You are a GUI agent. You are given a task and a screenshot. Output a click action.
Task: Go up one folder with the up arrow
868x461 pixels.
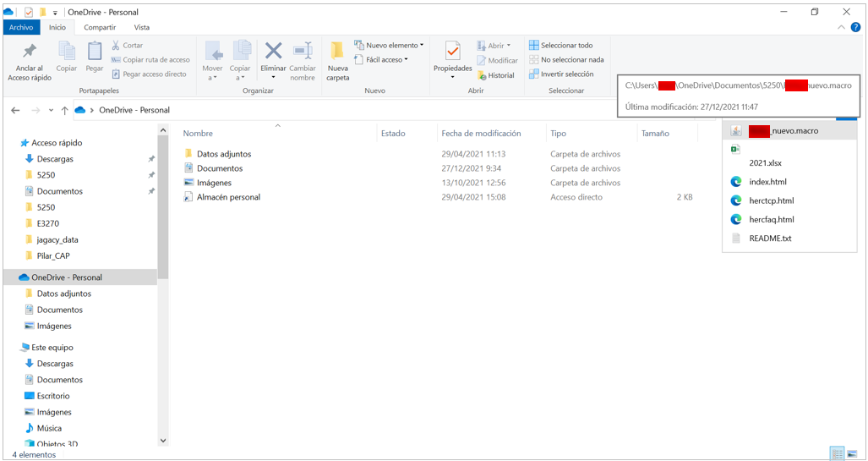tap(64, 110)
